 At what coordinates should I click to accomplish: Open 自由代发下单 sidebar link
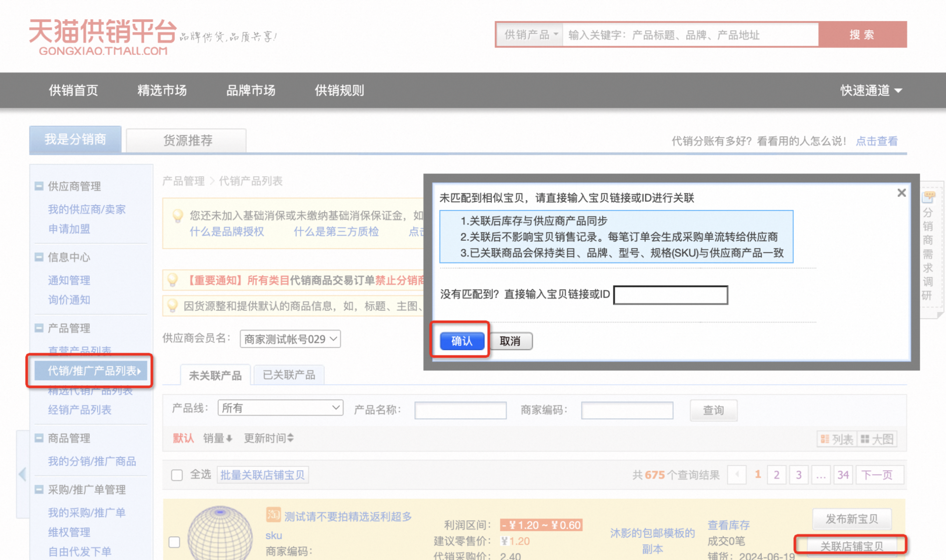click(x=80, y=552)
